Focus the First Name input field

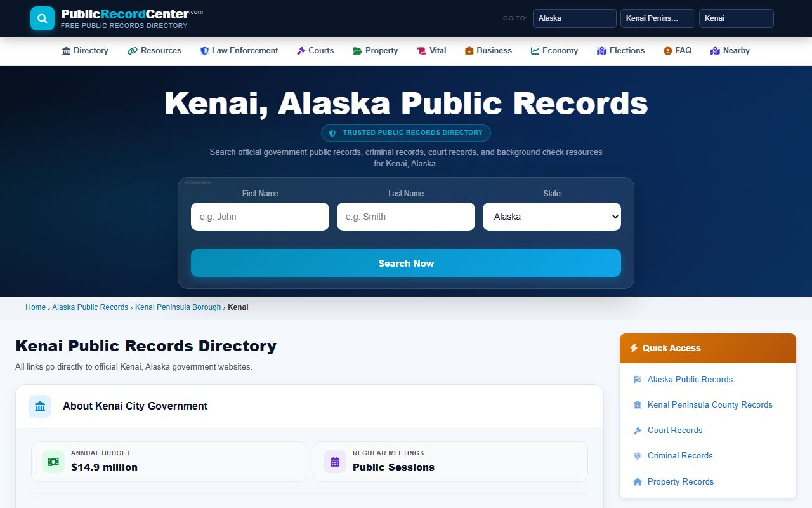[x=260, y=217]
